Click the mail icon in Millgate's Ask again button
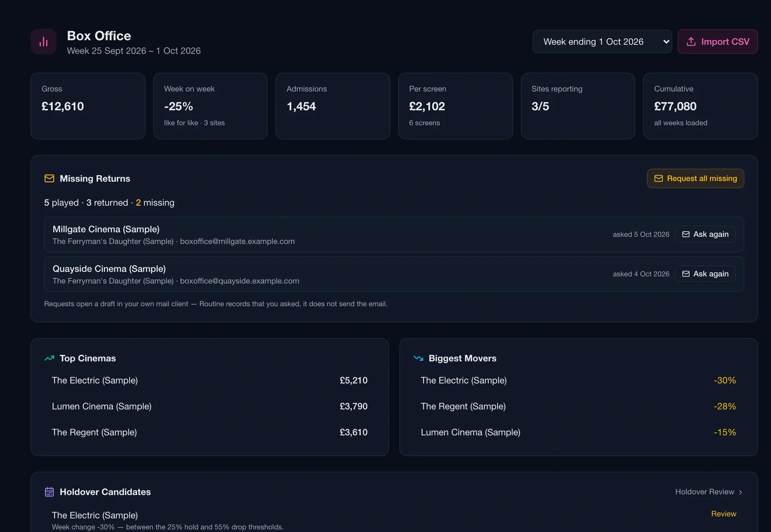 click(x=686, y=234)
